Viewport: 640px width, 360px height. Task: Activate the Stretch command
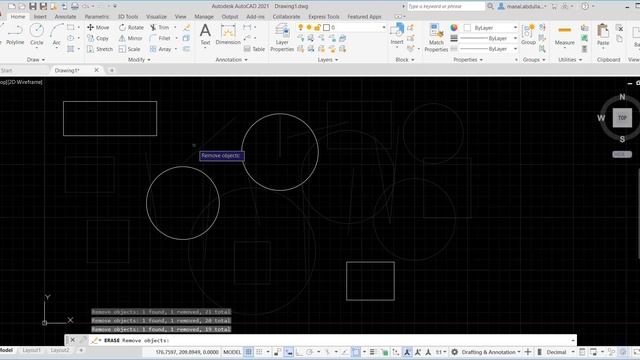pyautogui.click(x=100, y=49)
